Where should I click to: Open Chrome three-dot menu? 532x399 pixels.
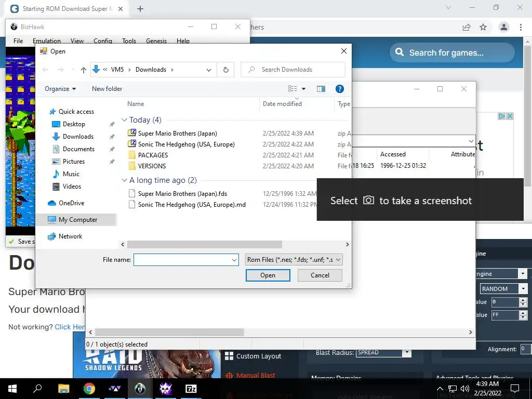tap(521, 27)
